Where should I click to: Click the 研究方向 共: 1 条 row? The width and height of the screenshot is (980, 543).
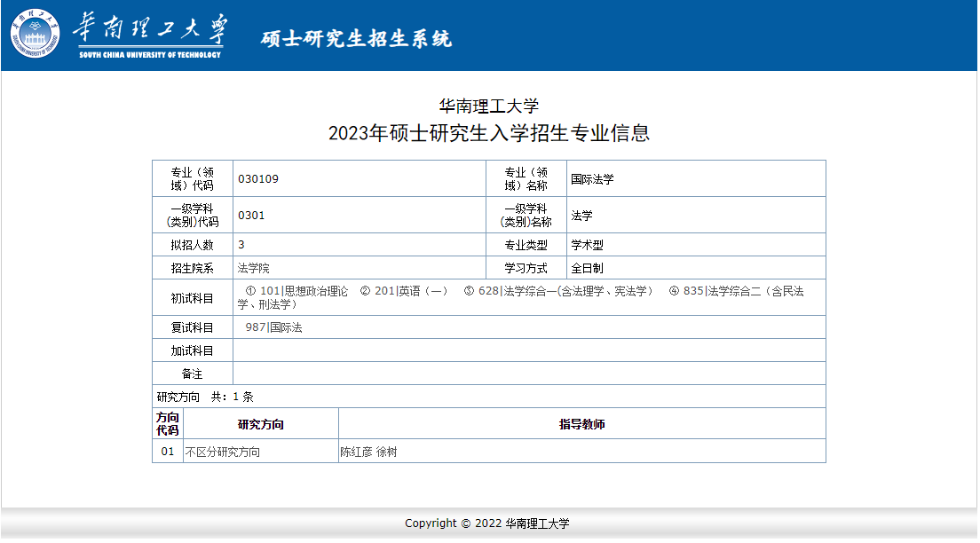[x=489, y=397]
